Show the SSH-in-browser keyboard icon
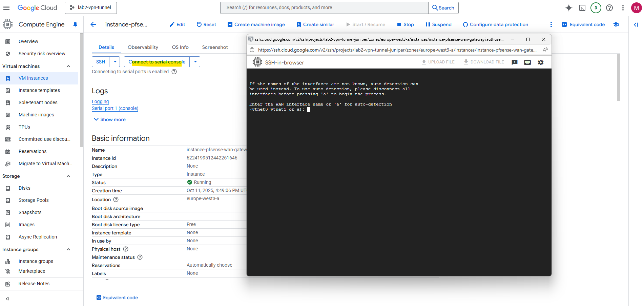The height and width of the screenshot is (306, 644). click(x=527, y=62)
